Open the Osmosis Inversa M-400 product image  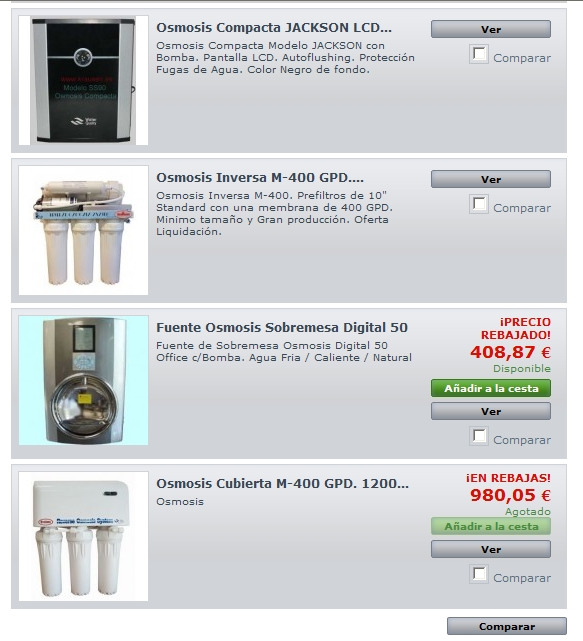pos(83,230)
